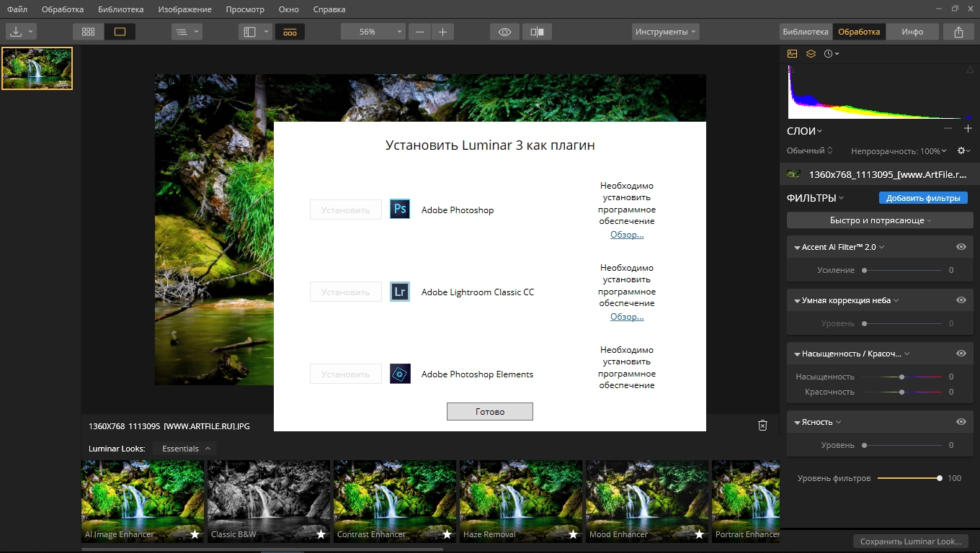The width and height of the screenshot is (980, 553).
Task: Open the history clock icon
Action: click(x=829, y=53)
